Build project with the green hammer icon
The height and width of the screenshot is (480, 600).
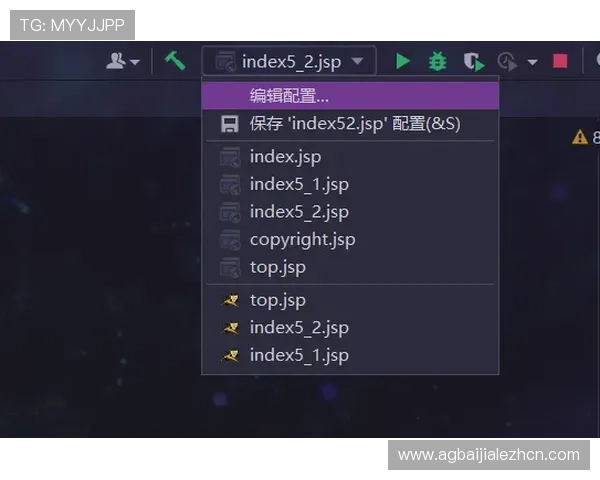[175, 61]
